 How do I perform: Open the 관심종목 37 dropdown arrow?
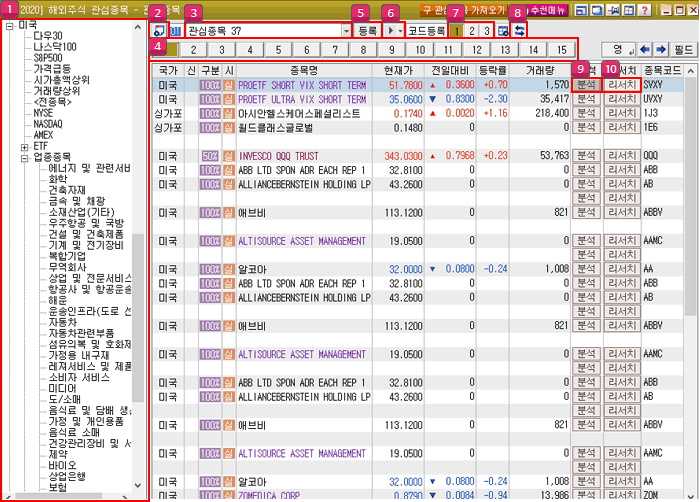pyautogui.click(x=346, y=31)
